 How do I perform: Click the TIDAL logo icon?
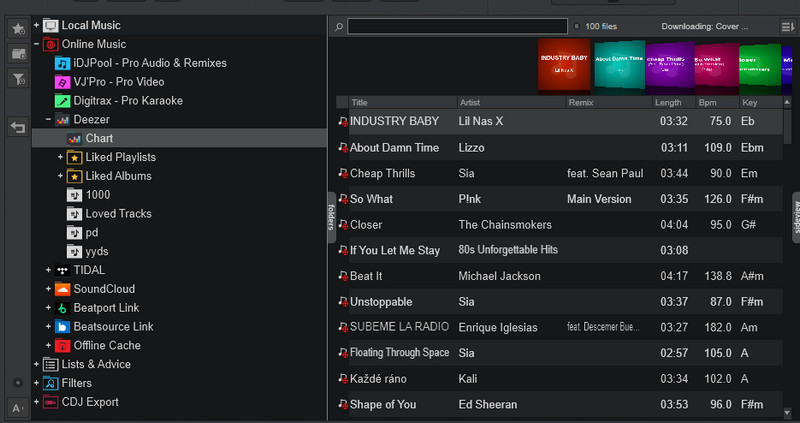pos(62,270)
